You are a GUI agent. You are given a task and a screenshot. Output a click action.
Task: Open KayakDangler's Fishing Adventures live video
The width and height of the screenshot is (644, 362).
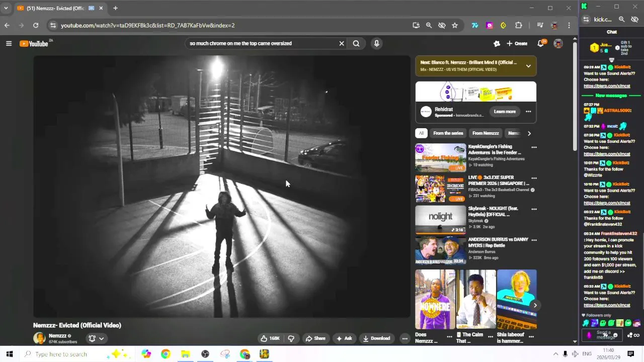coord(441,158)
